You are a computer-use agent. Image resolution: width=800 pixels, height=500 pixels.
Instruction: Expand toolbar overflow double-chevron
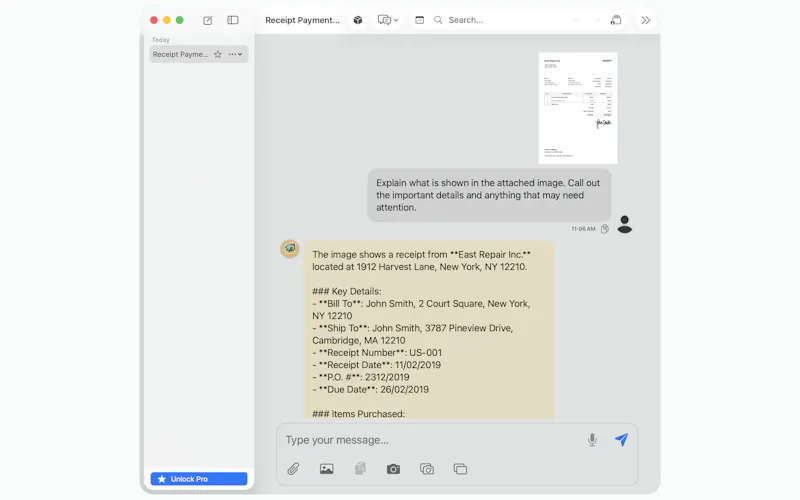point(646,20)
